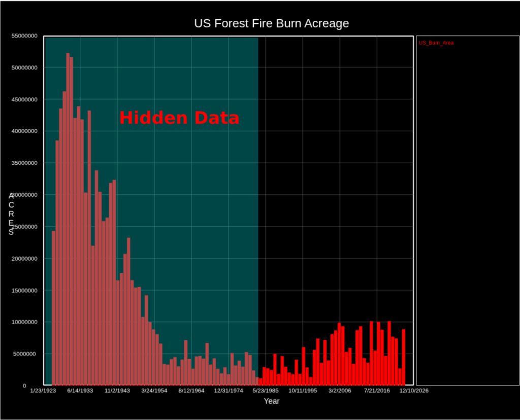Click the Year x-axis title

[271, 401]
